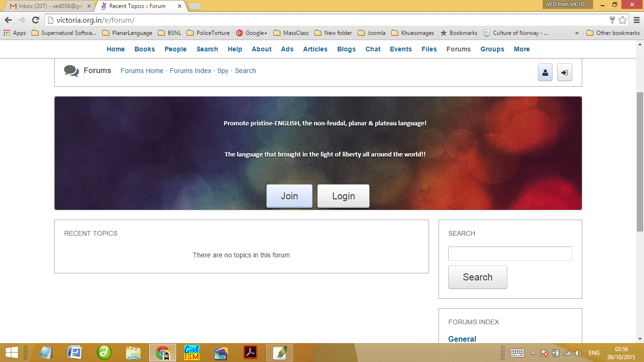Click the VED Chrome profile button
This screenshot has width=644, height=362.
coord(567,4)
